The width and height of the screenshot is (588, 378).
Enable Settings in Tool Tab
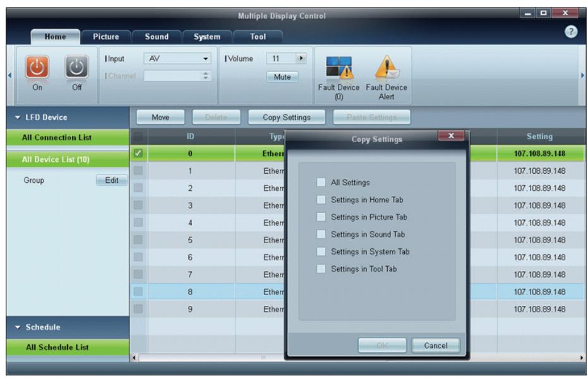[321, 269]
